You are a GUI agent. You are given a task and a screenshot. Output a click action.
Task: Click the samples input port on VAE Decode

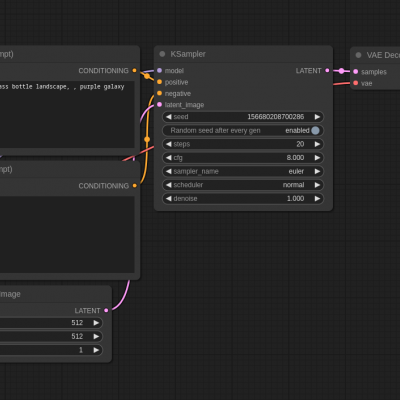356,71
